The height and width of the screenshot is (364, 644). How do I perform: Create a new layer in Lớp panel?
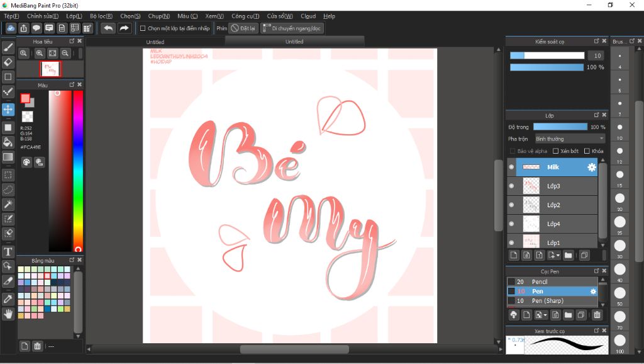coord(514,256)
